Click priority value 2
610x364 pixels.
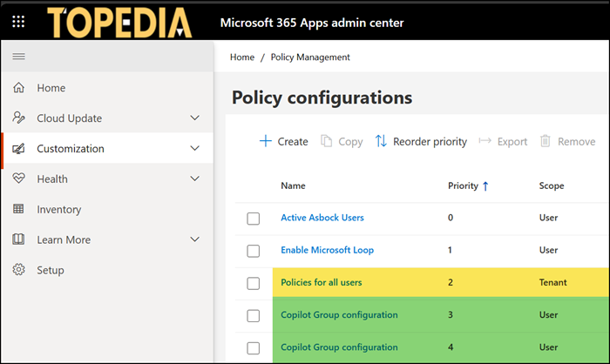451,282
